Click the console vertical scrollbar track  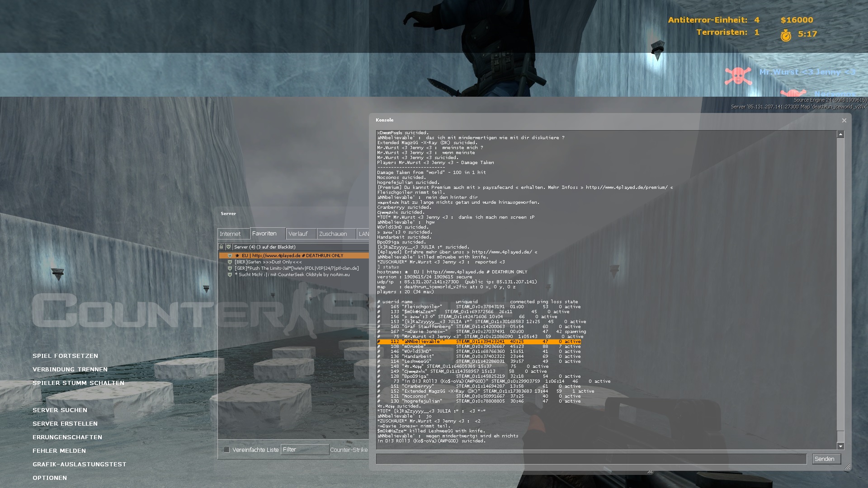click(x=840, y=289)
